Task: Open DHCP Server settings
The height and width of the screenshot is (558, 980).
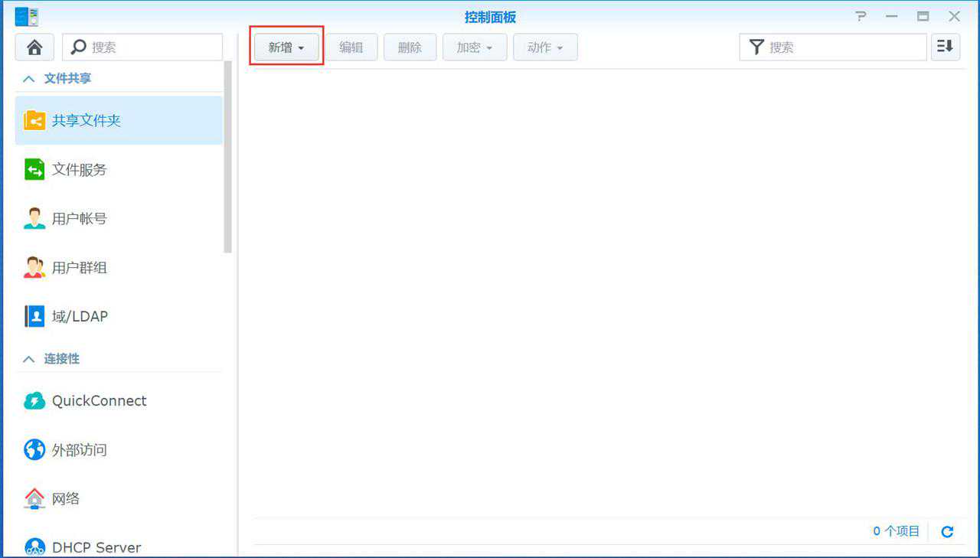Action: (x=96, y=547)
